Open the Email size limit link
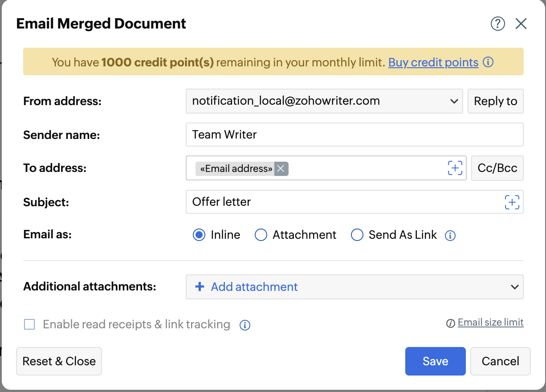Screen dimensions: 546x392 (490, 323)
